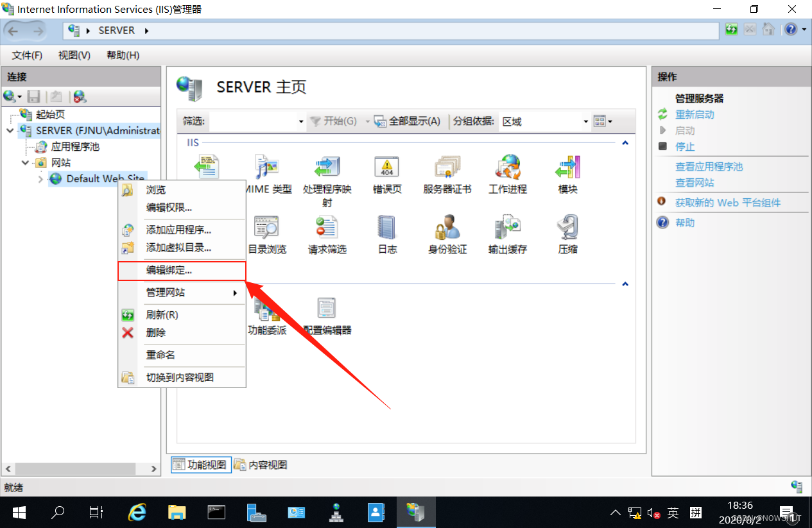Screen dimensions: 812x528
Task: Open the command prompt taskbar icon
Action: tap(216, 512)
